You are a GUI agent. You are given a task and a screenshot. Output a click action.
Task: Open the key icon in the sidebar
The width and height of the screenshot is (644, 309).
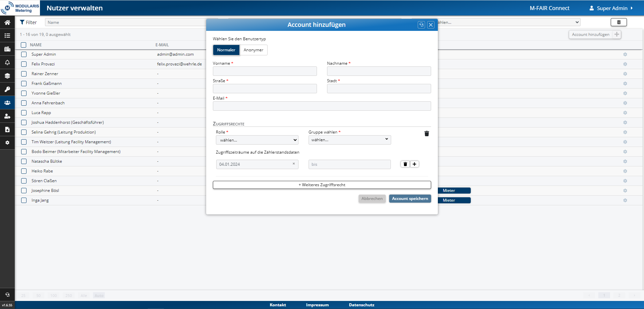point(7,89)
